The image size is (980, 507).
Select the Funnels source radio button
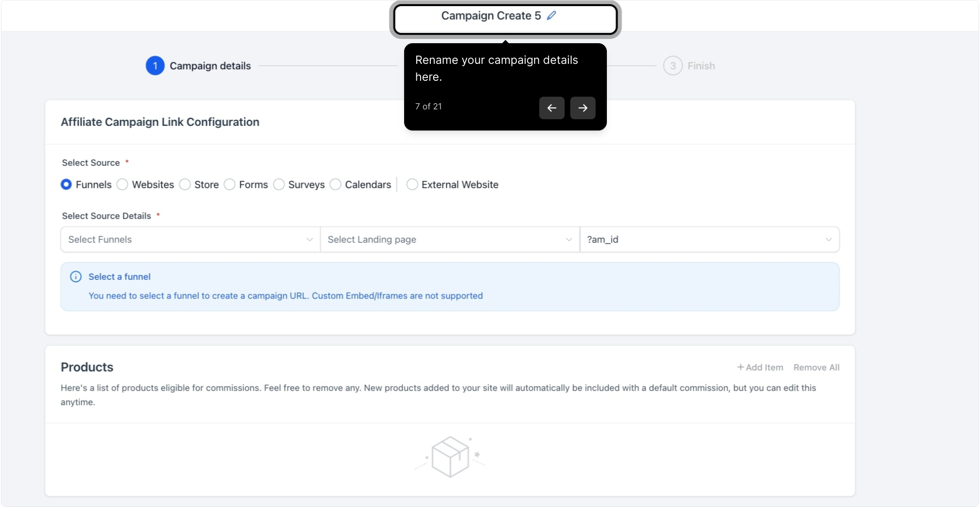click(x=66, y=184)
